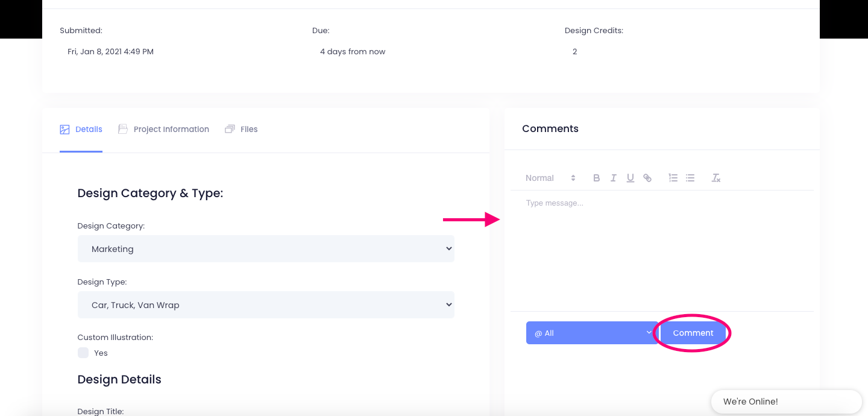This screenshot has height=416, width=868.
Task: Click the Design Category & Type heading
Action: tap(150, 194)
